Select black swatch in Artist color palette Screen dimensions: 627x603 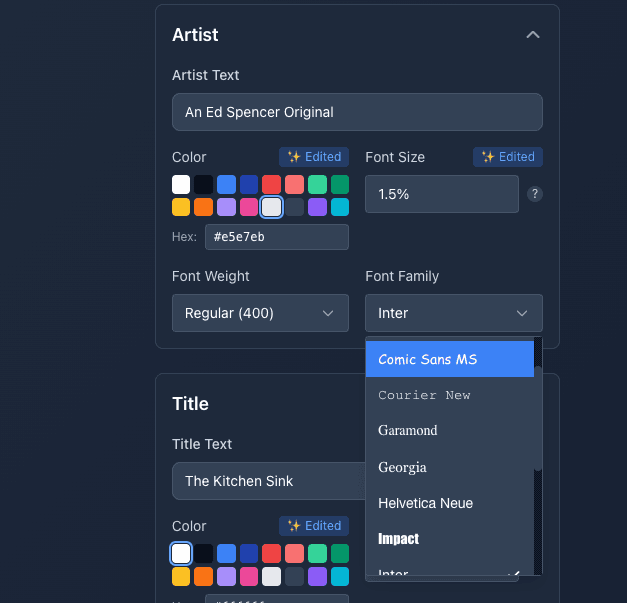click(x=203, y=184)
